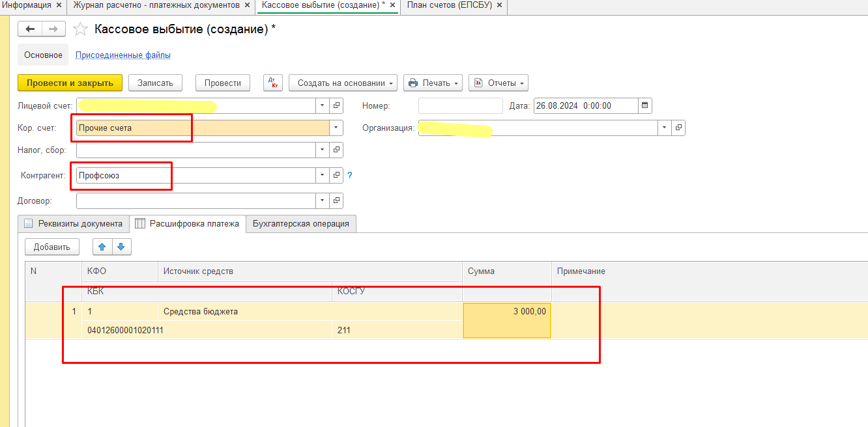Image resolution: width=868 pixels, height=427 pixels.
Task: Select the КФО cell with value 1
Action: [120, 311]
